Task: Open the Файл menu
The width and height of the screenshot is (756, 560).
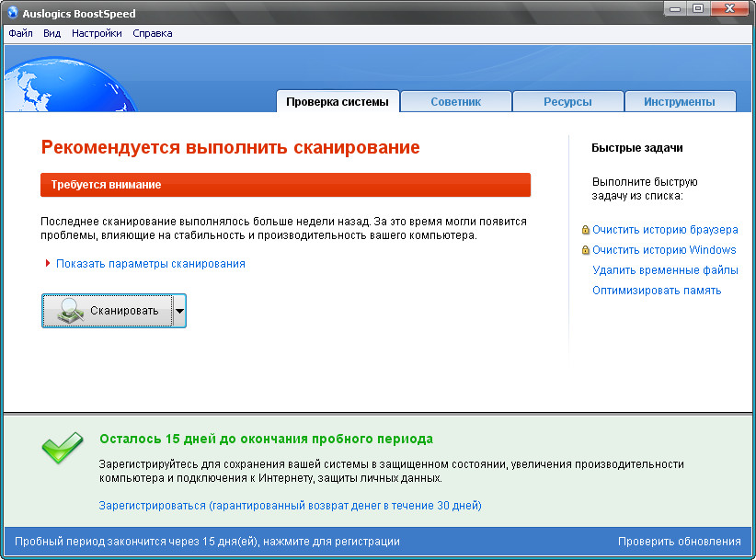Action: tap(21, 33)
